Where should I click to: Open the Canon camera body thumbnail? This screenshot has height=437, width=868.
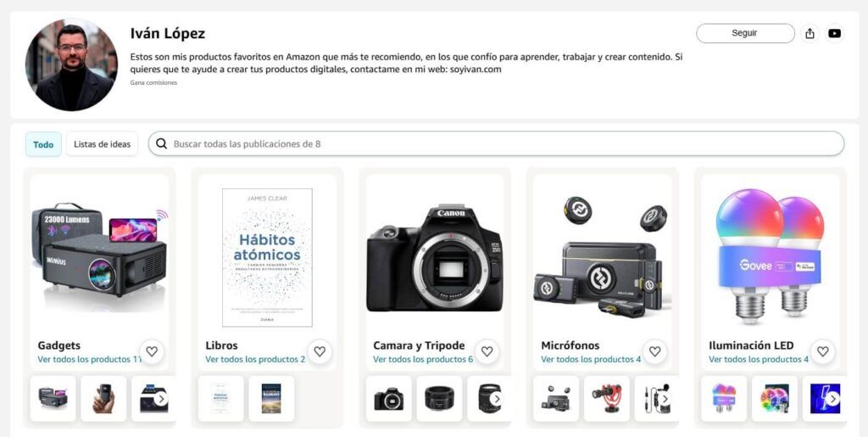point(388,399)
